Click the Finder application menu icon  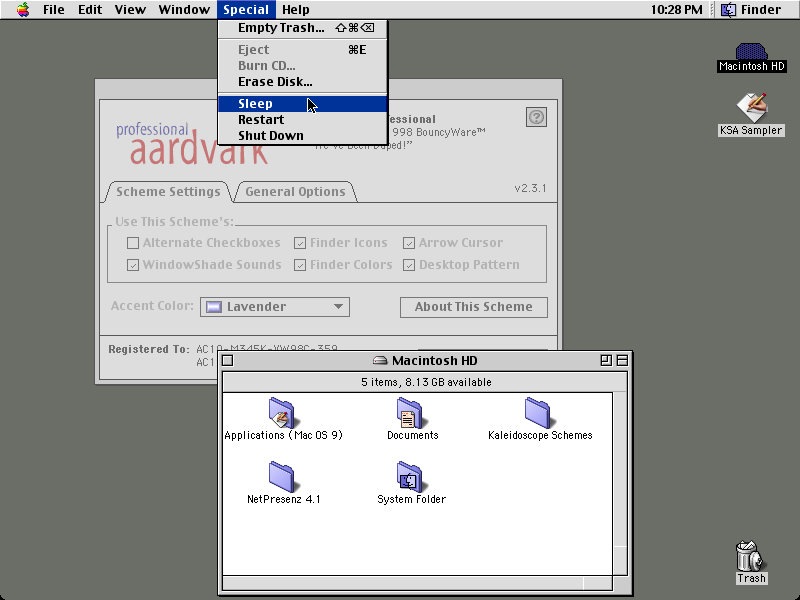coord(728,10)
